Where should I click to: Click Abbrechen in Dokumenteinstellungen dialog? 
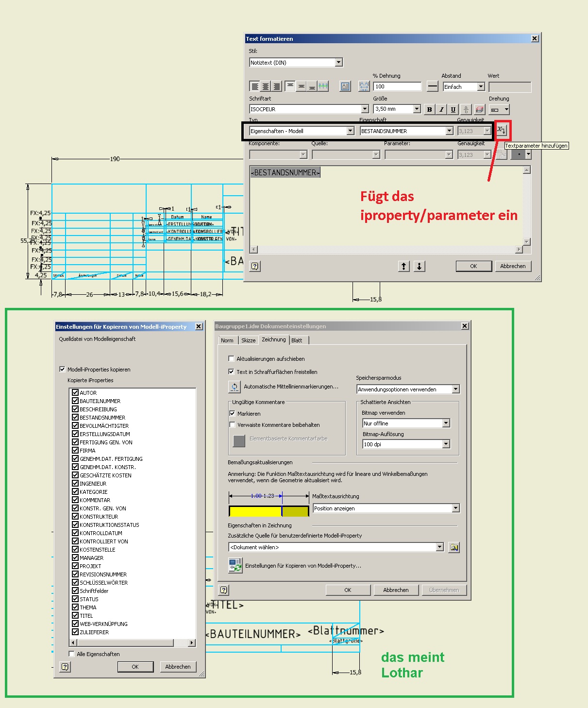point(396,590)
